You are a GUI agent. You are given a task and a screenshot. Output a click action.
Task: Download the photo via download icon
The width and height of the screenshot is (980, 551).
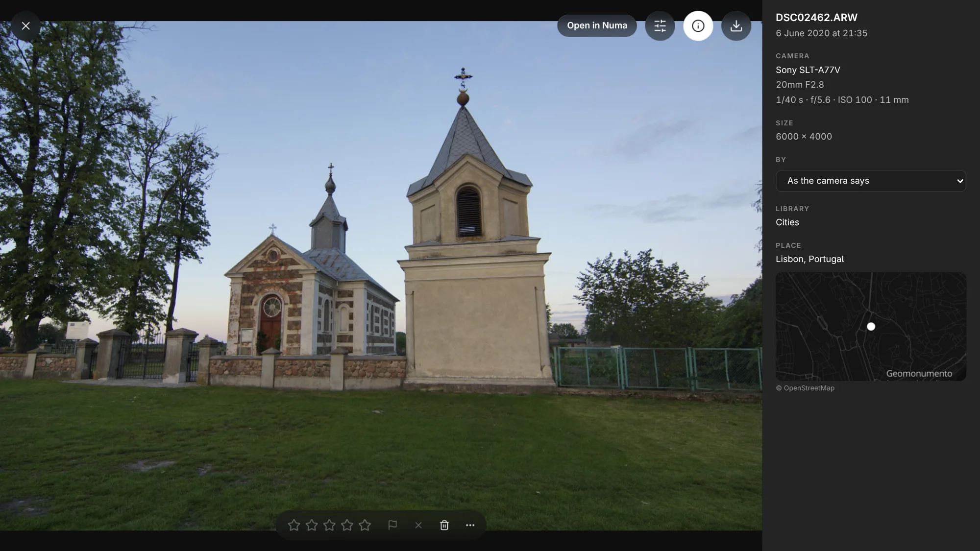click(x=736, y=26)
